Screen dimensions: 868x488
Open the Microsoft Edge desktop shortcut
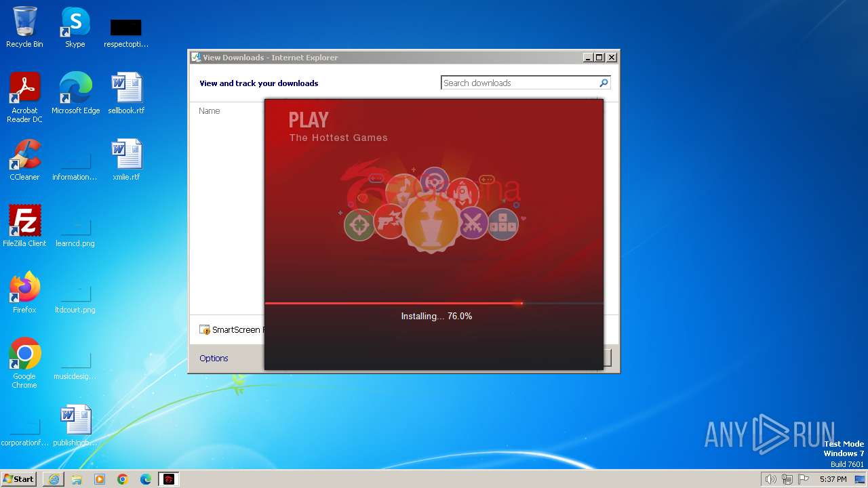tap(75, 93)
